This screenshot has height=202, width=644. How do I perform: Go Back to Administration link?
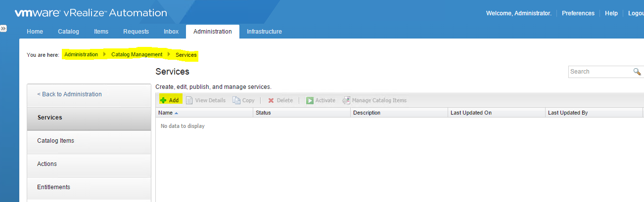tap(70, 94)
